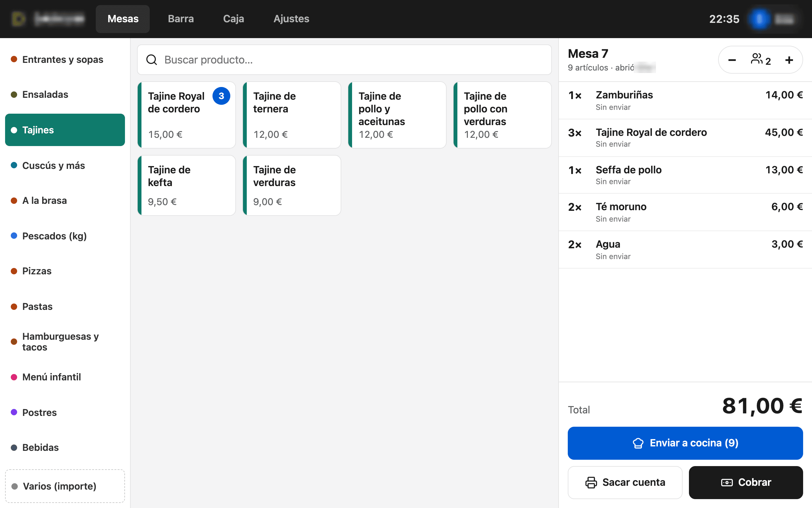This screenshot has height=508, width=812.
Task: Choose the Postres category
Action: point(65,412)
